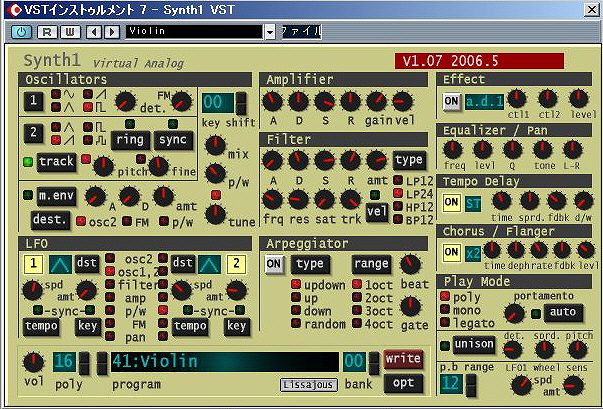Click the R read automation button
This screenshot has width=603, height=409.
[47, 32]
